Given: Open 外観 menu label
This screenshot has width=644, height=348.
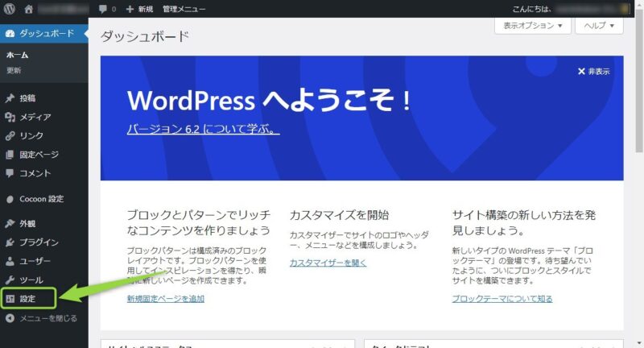Looking at the screenshot, I should click(27, 223).
